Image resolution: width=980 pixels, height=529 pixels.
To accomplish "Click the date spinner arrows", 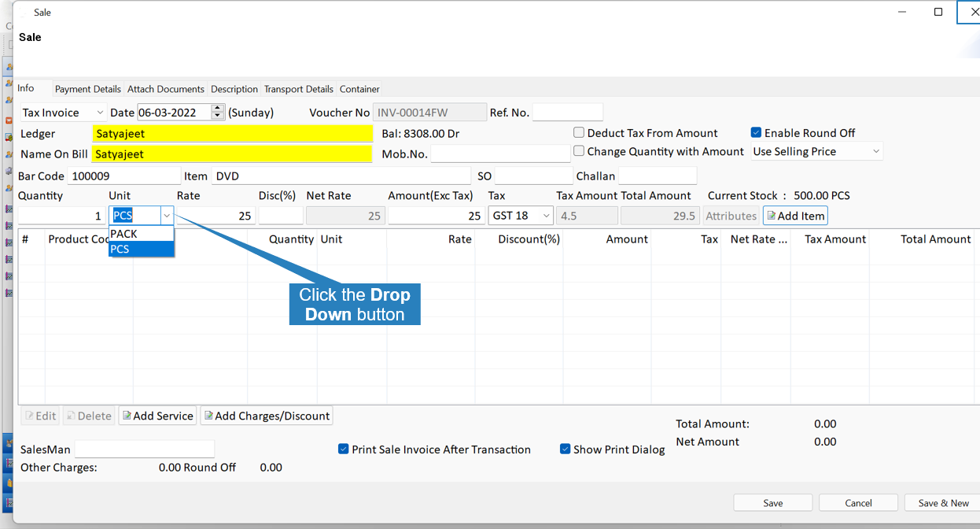I will (x=218, y=113).
